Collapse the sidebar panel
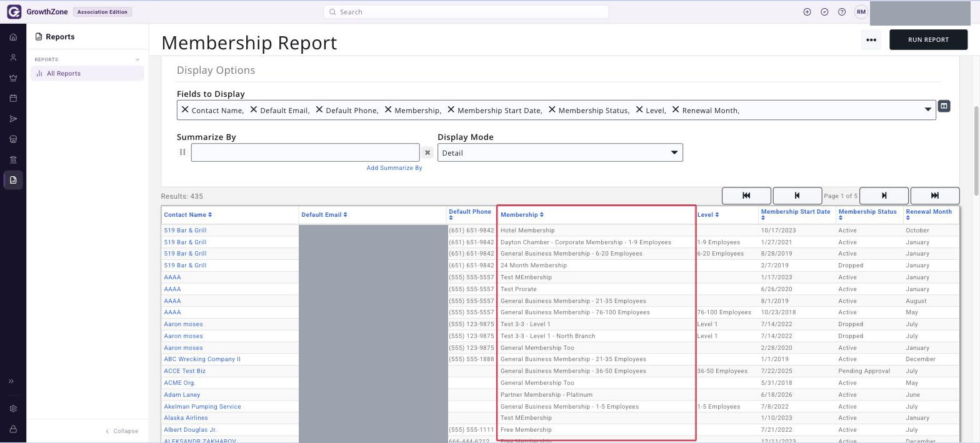 click(x=122, y=431)
